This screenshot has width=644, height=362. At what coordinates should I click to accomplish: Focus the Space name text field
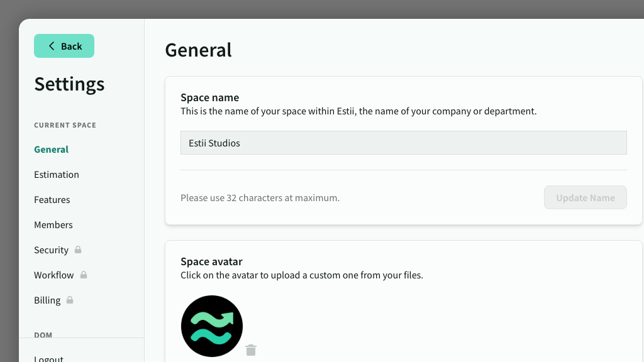pyautogui.click(x=403, y=143)
